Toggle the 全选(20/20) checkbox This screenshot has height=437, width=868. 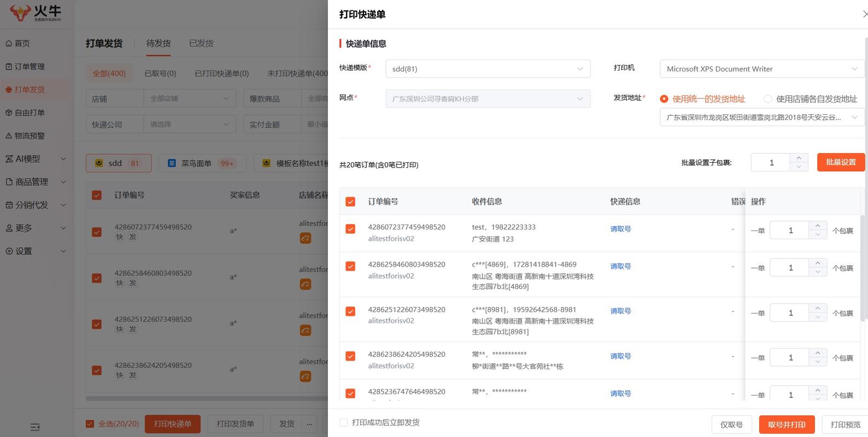click(90, 424)
